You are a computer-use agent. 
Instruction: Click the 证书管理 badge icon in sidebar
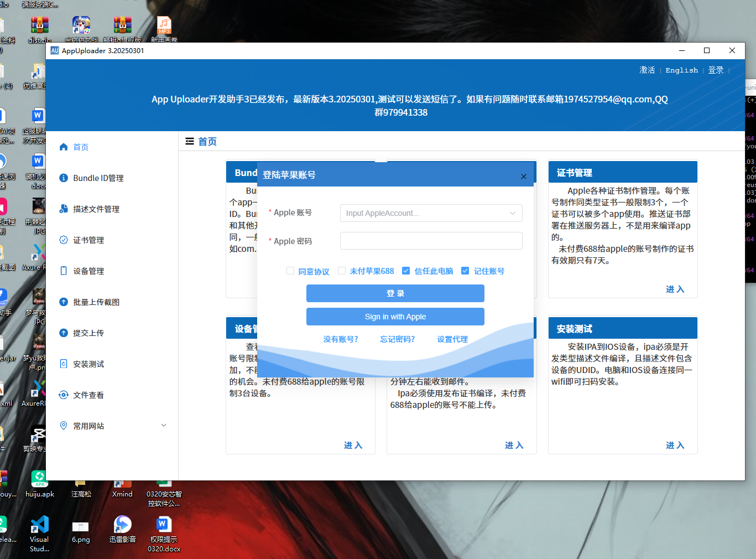[x=64, y=240]
